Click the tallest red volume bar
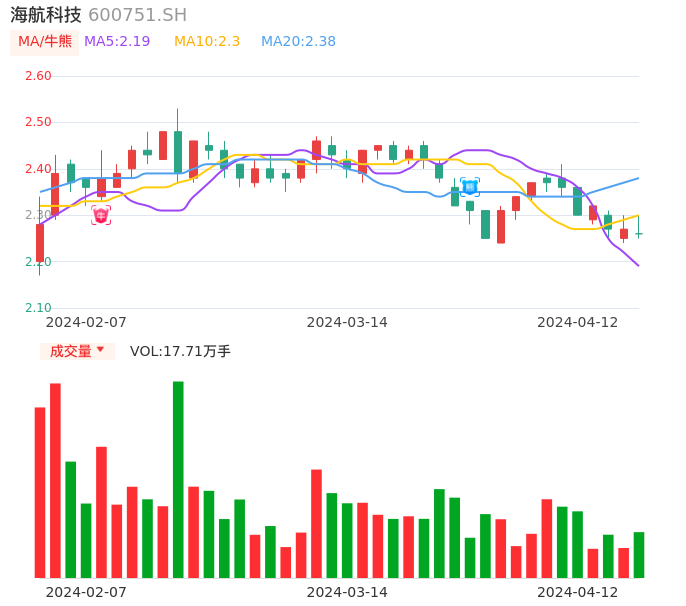This screenshot has width=686, height=606. (x=55, y=480)
